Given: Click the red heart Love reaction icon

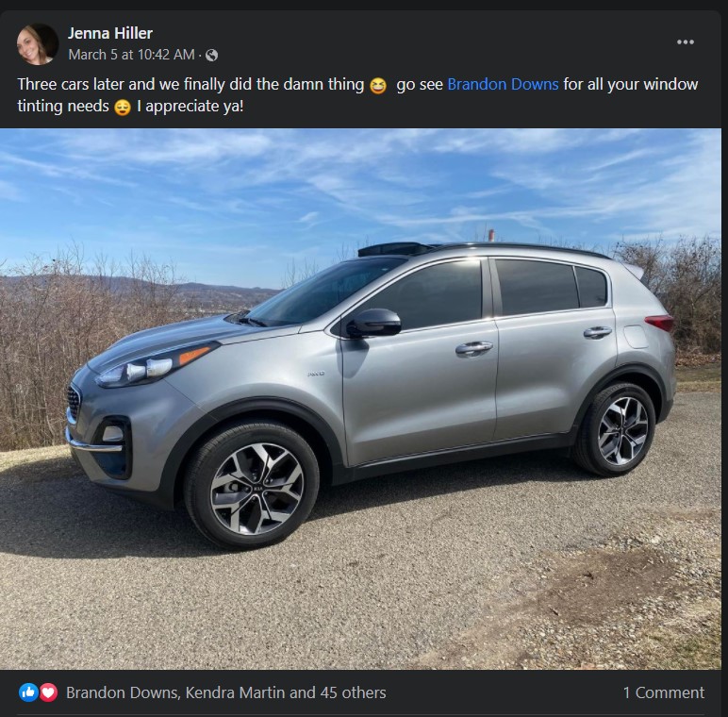Looking at the screenshot, I should (48, 692).
